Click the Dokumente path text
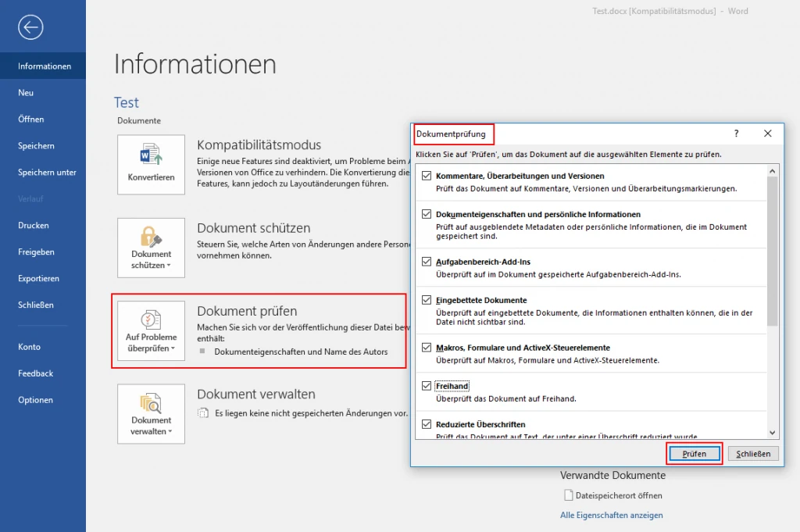This screenshot has width=800, height=532. click(x=139, y=120)
